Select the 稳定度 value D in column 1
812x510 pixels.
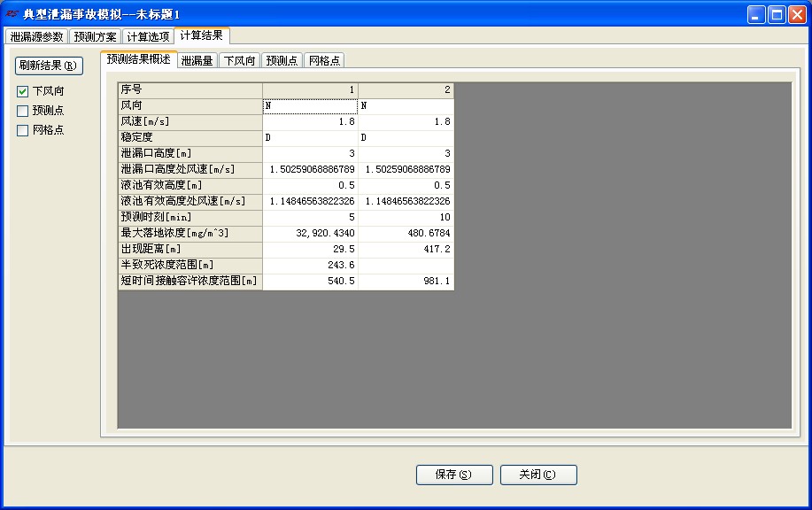point(310,138)
